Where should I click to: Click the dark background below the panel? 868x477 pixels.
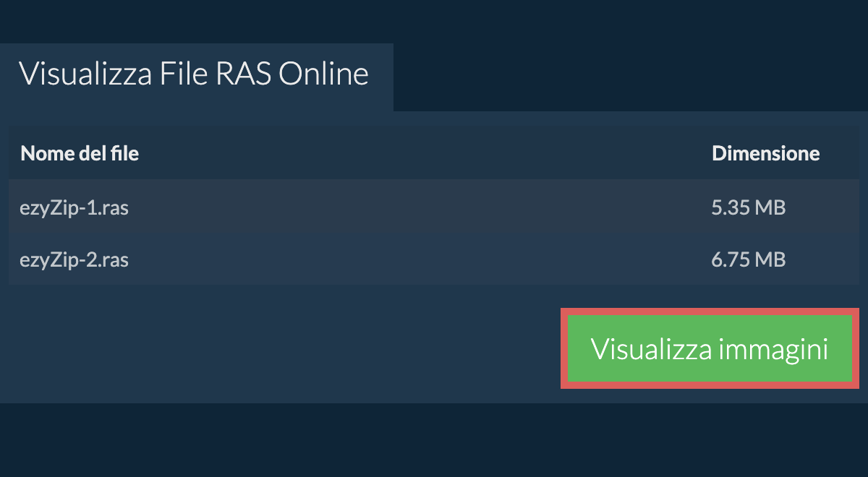[434, 441]
